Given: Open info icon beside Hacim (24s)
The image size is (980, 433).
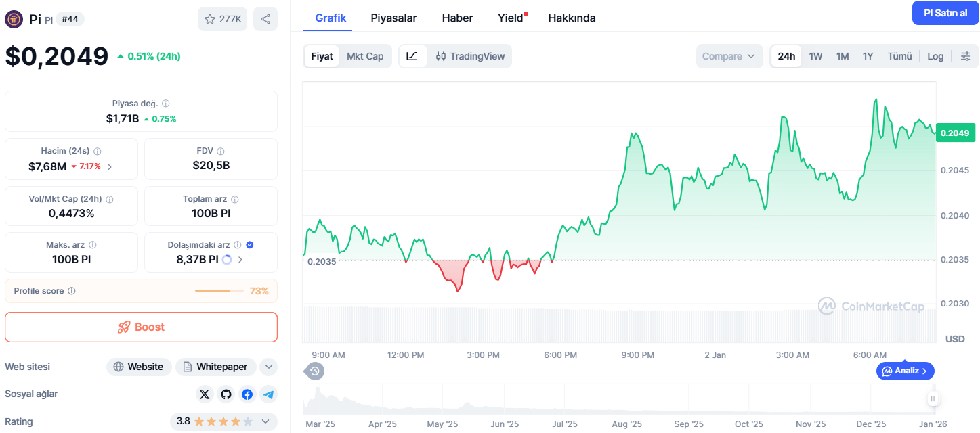Looking at the screenshot, I should pyautogui.click(x=97, y=152).
